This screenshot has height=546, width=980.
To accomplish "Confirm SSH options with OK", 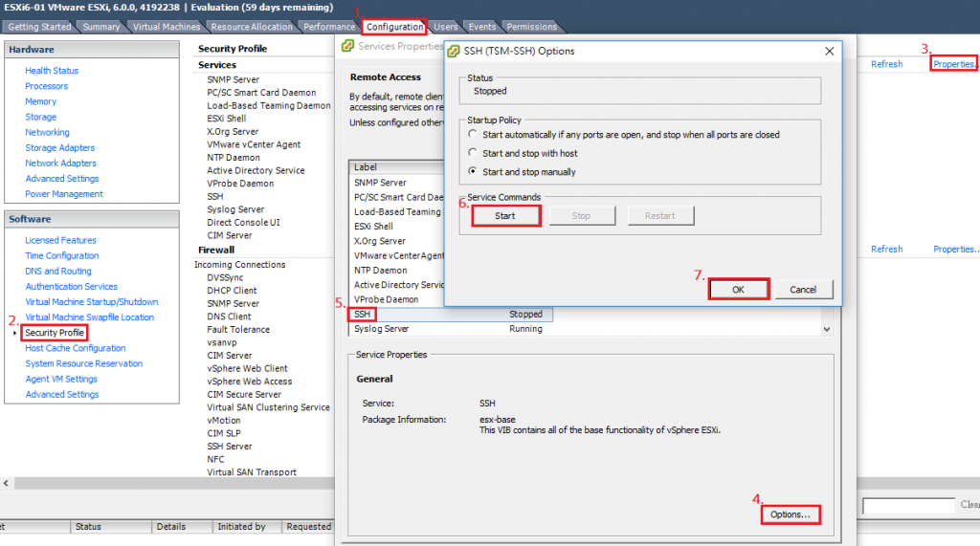I will [x=738, y=290].
